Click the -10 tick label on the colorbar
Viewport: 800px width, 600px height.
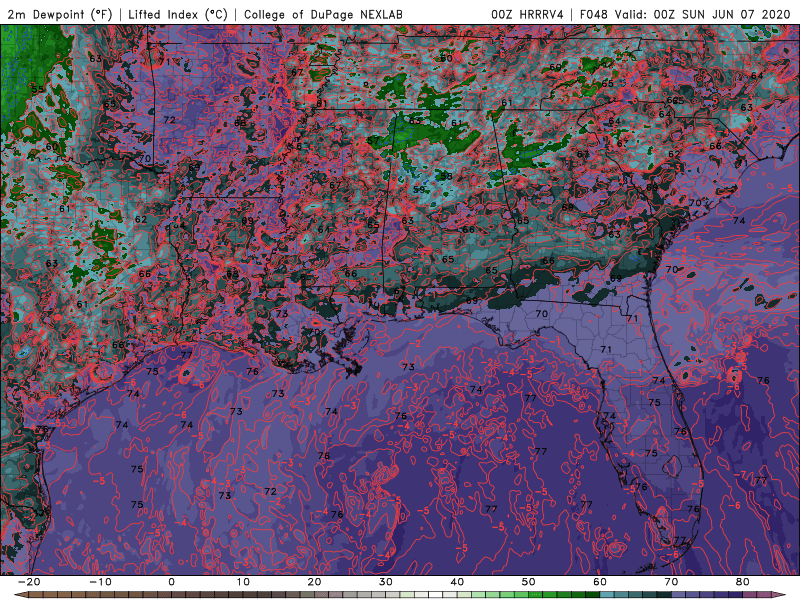click(x=100, y=582)
